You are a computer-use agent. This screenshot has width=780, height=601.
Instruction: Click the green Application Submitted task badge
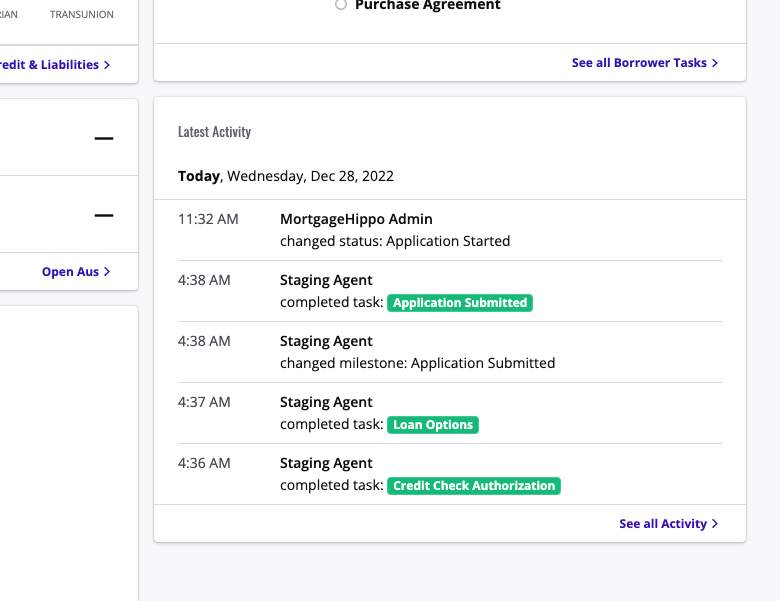coord(460,303)
